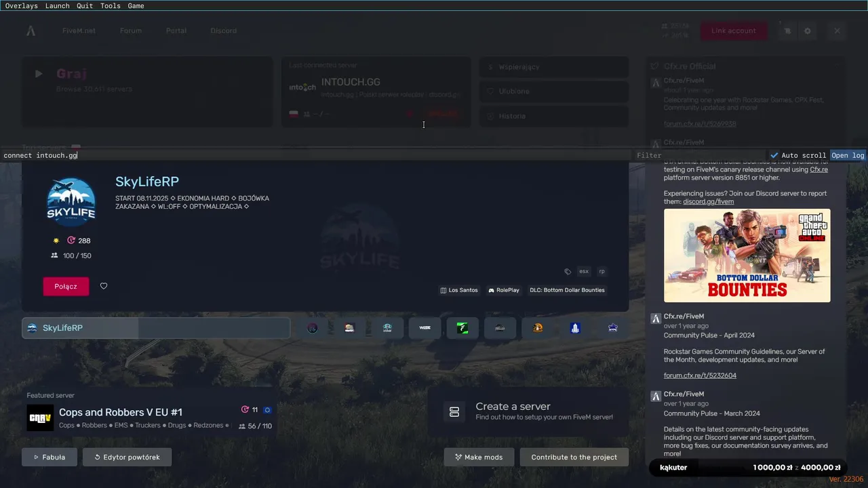Click the kąkuter balance widget
The height and width of the screenshot is (488, 868).
(x=749, y=468)
